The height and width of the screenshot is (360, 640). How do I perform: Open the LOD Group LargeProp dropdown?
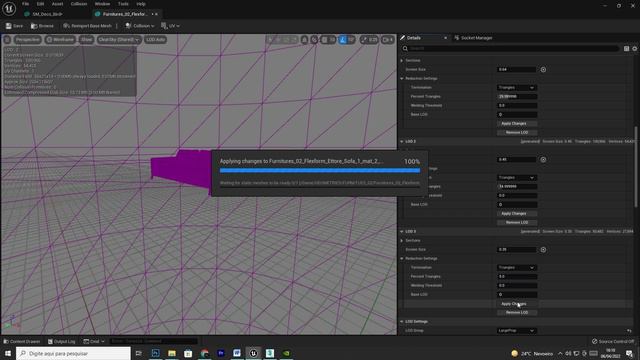(x=516, y=331)
